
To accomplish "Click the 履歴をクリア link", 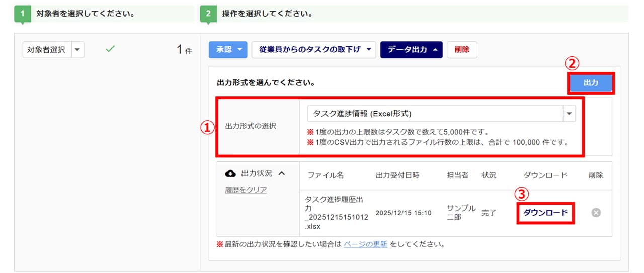I will tap(246, 190).
